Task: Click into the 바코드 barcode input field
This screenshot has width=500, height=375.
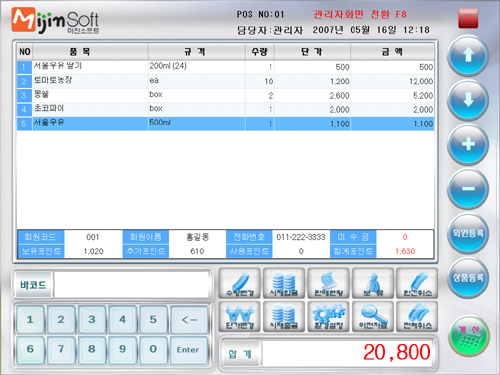Action: (x=132, y=285)
